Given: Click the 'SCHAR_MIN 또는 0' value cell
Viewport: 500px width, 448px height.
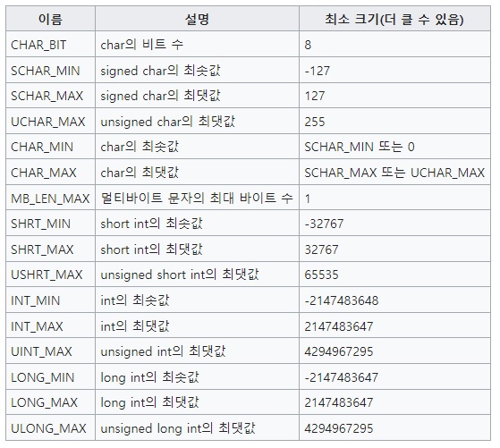Looking at the screenshot, I should point(394,147).
